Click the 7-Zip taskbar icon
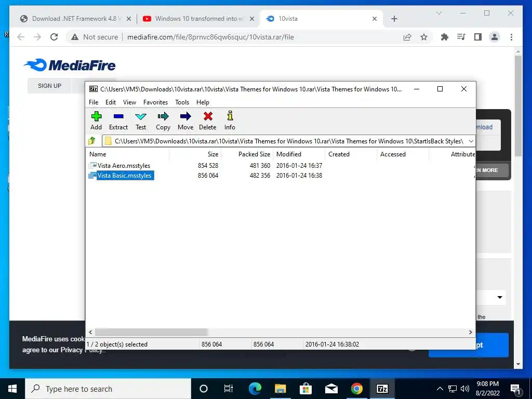Image resolution: width=532 pixels, height=399 pixels. [382, 389]
